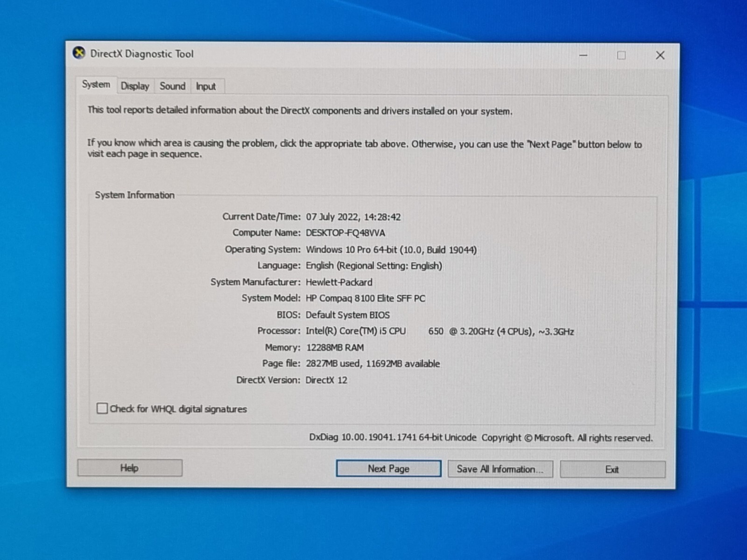The image size is (747, 560).
Task: Switch to the Sound tab
Action: pyautogui.click(x=172, y=86)
